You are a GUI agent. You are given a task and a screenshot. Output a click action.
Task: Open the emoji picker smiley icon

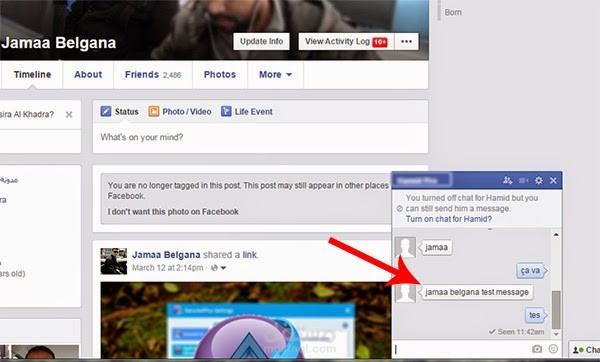click(x=553, y=349)
